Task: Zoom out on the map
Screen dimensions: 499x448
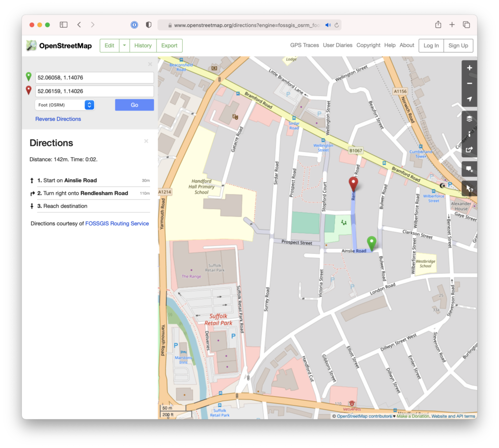Action: point(469,84)
